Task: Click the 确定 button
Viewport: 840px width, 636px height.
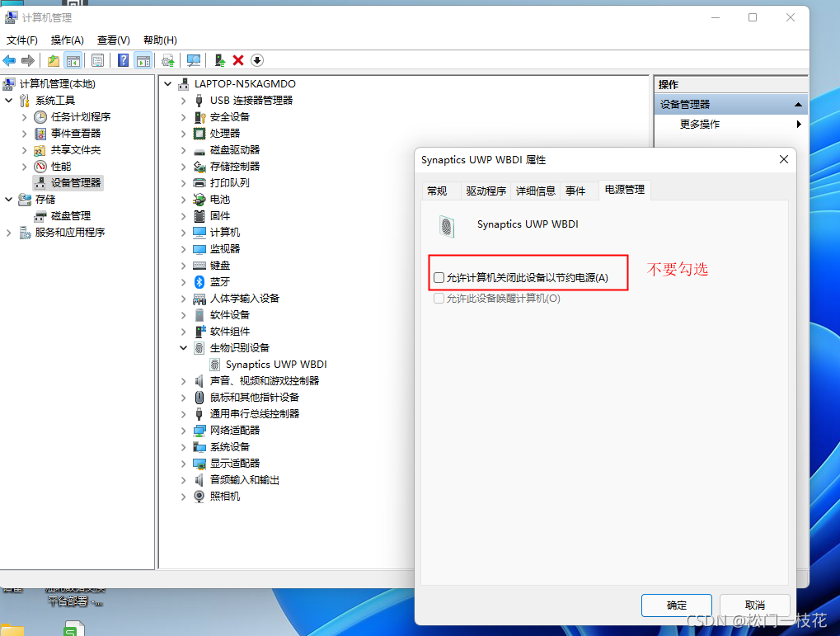Action: (x=677, y=605)
